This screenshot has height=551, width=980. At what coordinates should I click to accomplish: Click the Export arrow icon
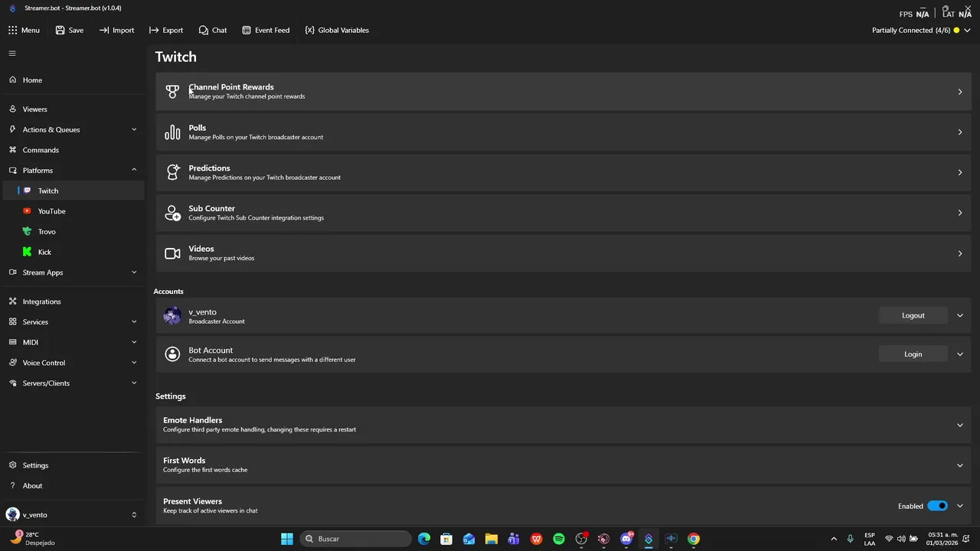[154, 30]
